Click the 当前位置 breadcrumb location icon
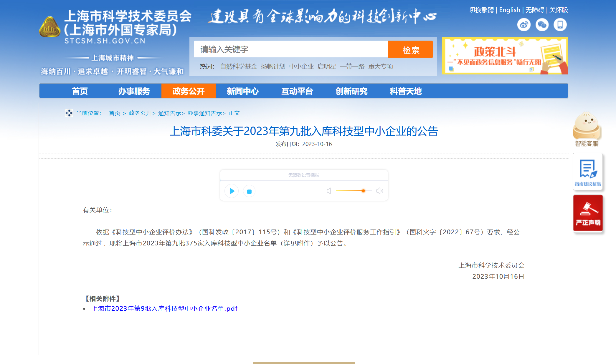Image resolution: width=616 pixels, height=364 pixels. coord(69,113)
